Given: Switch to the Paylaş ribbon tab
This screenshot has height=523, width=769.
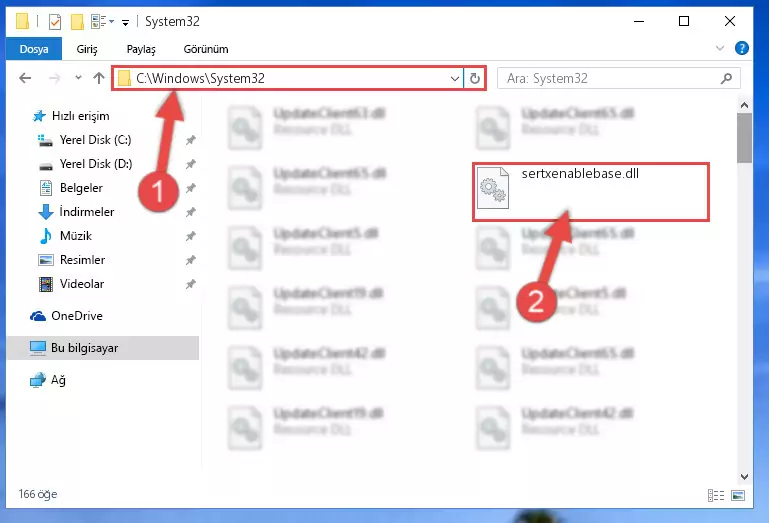Looking at the screenshot, I should pyautogui.click(x=141, y=49).
